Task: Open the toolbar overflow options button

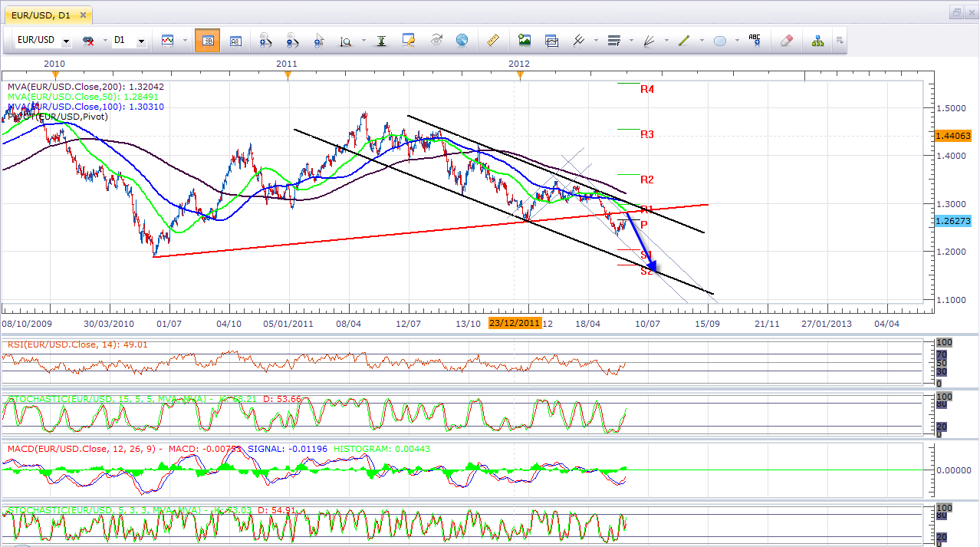Action: click(x=840, y=41)
